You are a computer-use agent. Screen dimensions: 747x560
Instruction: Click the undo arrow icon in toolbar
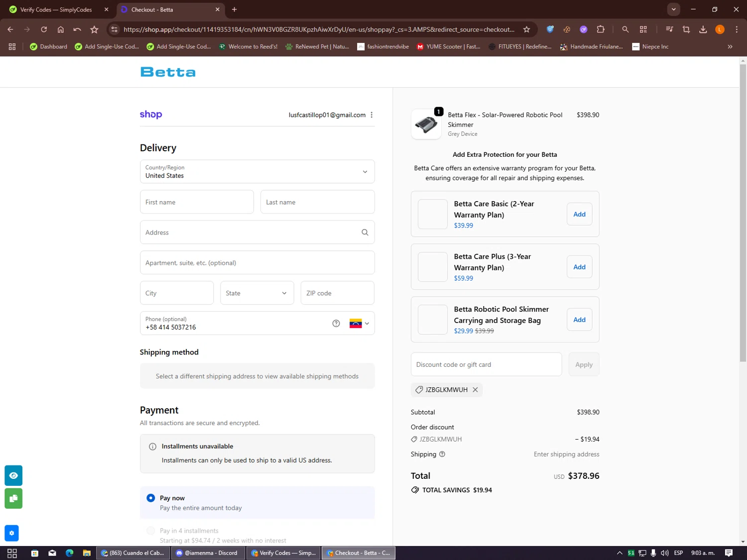(77, 29)
